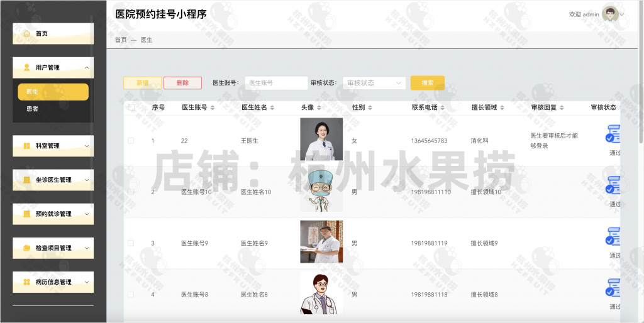Viewport: 644px width, 323px height.
Task: Click review status icon for 医生账号10
Action: point(613,185)
